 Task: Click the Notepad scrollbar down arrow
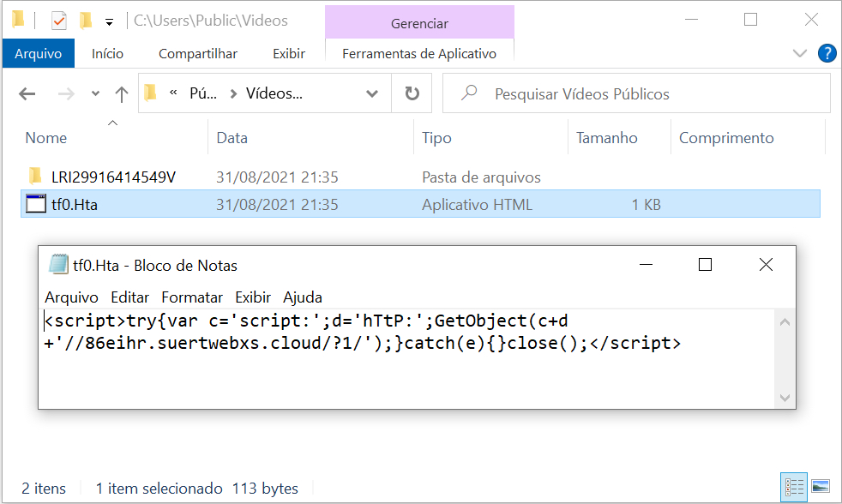click(x=785, y=398)
